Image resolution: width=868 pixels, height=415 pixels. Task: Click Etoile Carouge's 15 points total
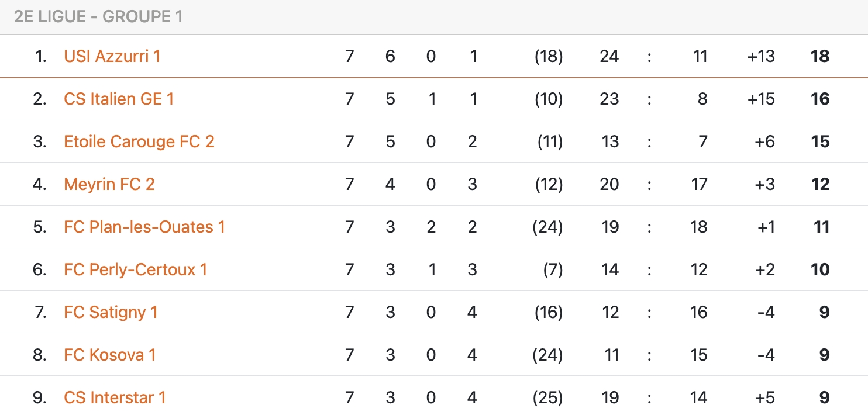[x=820, y=141]
